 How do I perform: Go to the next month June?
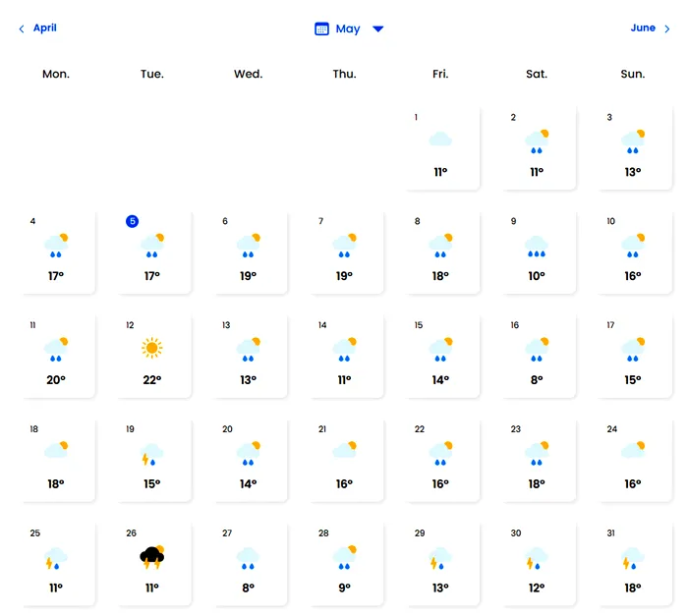coord(643,28)
